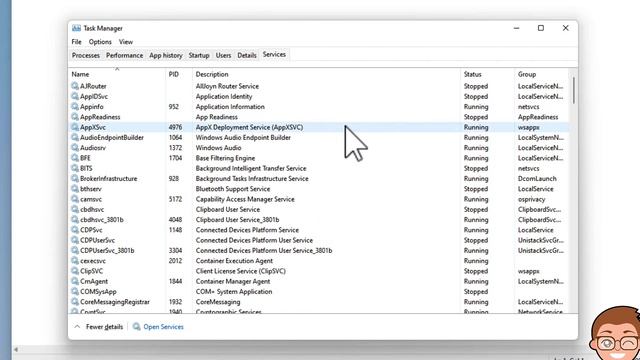Open the Options menu
Image resolution: width=640 pixels, height=360 pixels.
click(x=100, y=42)
